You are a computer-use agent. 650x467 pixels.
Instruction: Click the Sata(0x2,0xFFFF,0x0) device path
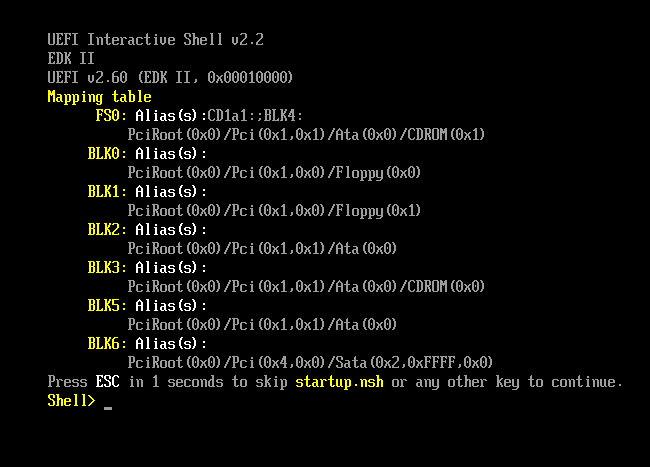click(310, 363)
